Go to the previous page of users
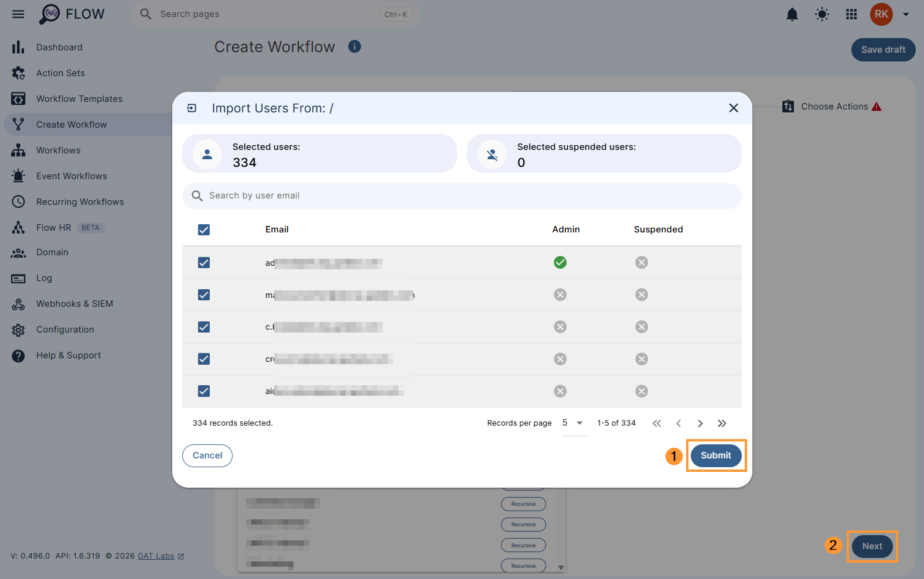 click(678, 423)
